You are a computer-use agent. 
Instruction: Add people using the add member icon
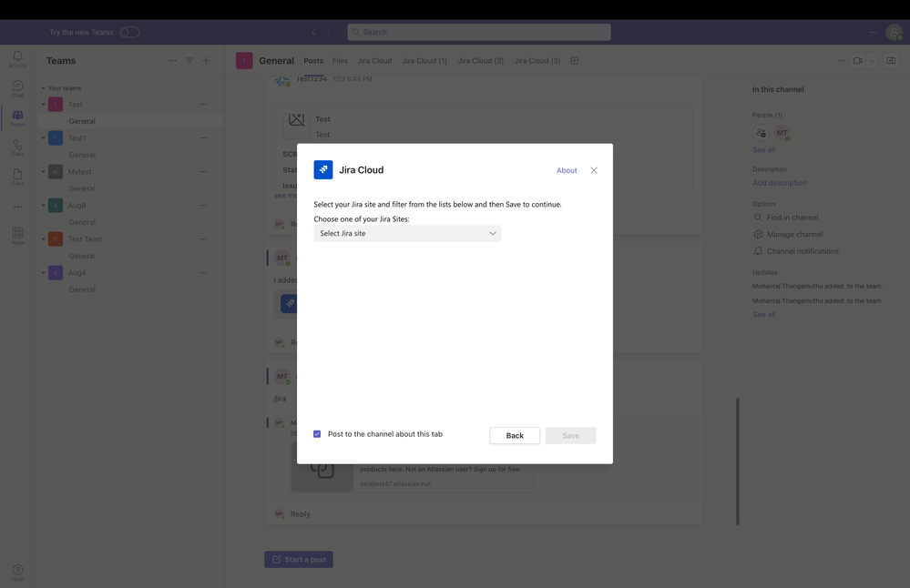tap(761, 133)
